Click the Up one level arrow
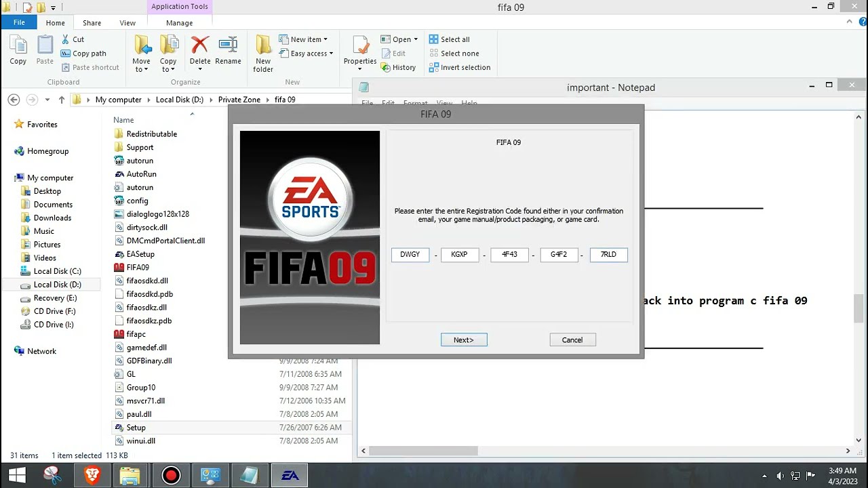The image size is (868, 488). 62,100
